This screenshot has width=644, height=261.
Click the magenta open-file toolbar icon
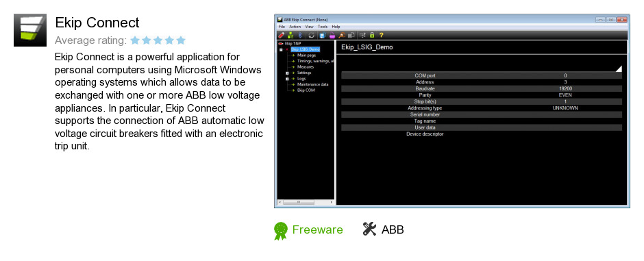point(332,36)
